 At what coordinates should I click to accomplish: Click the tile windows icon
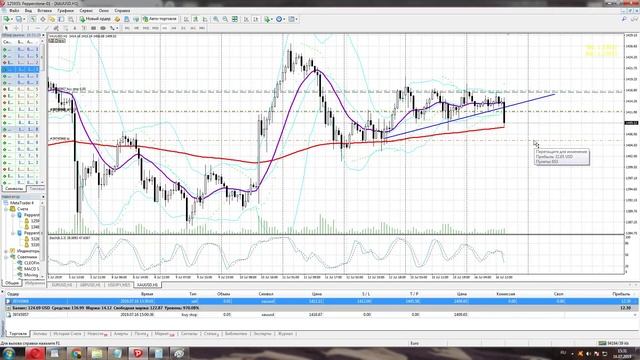[x=235, y=19]
